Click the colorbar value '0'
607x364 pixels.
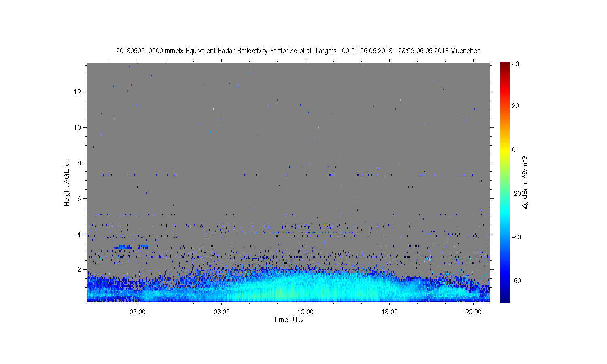click(x=514, y=150)
